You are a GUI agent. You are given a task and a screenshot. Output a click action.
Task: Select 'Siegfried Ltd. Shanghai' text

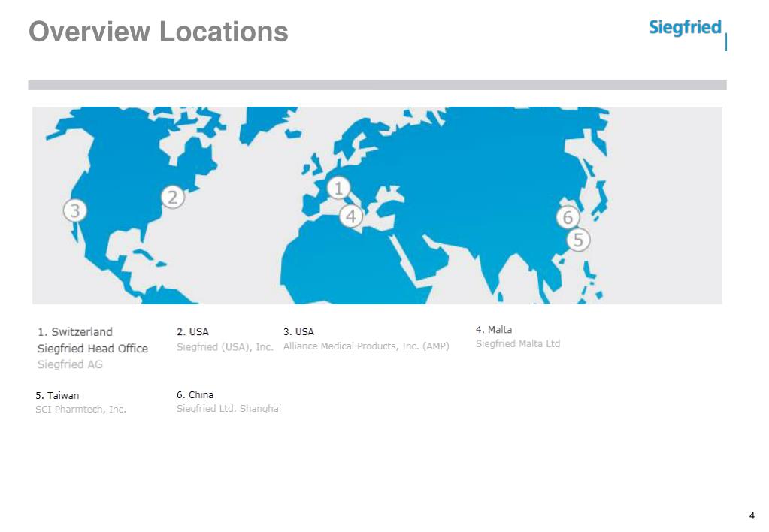pyautogui.click(x=229, y=409)
